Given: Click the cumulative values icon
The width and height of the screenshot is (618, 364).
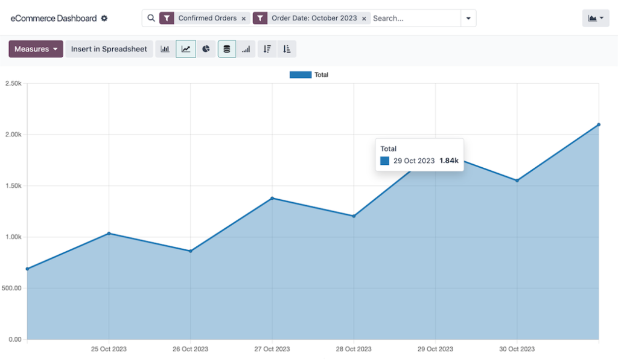Looking at the screenshot, I should click(246, 49).
